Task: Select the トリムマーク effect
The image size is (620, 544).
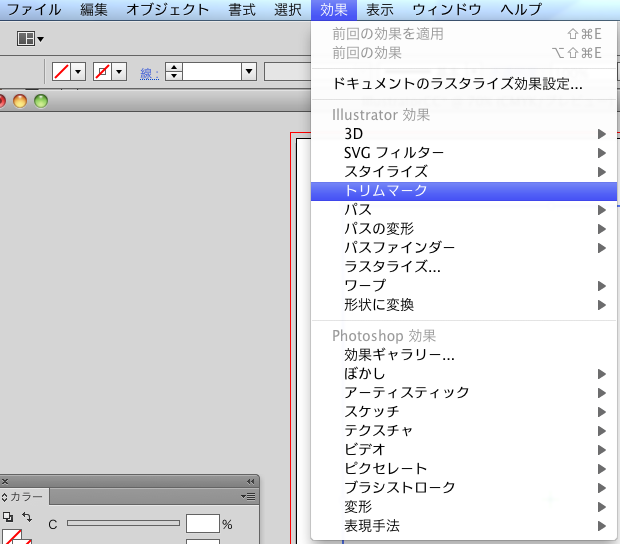Action: tap(464, 191)
